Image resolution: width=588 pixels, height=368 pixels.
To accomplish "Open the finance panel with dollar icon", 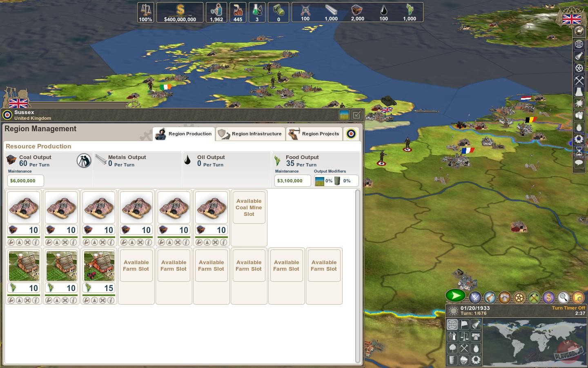I will (x=548, y=297).
